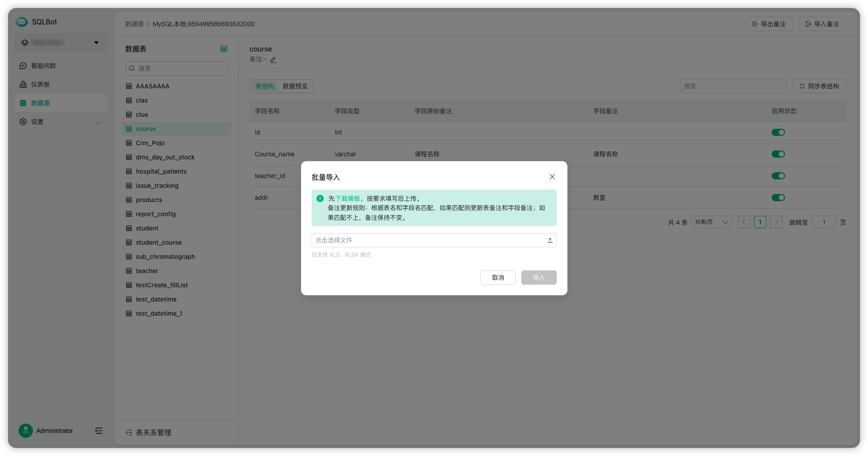
Task: Select the 表结构 tab
Action: point(264,86)
